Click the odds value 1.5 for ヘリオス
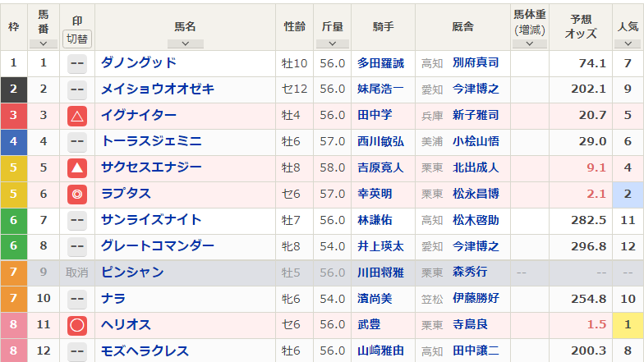This screenshot has width=644, height=362. [596, 325]
